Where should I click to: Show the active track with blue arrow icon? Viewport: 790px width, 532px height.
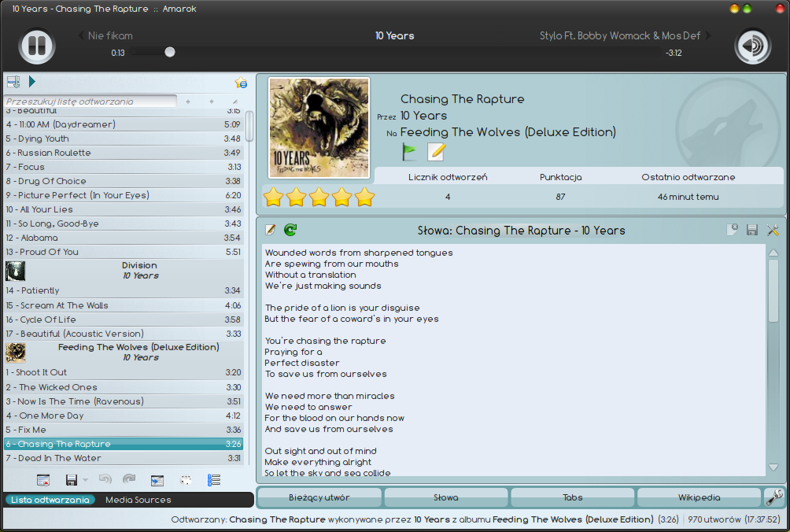pos(157,481)
